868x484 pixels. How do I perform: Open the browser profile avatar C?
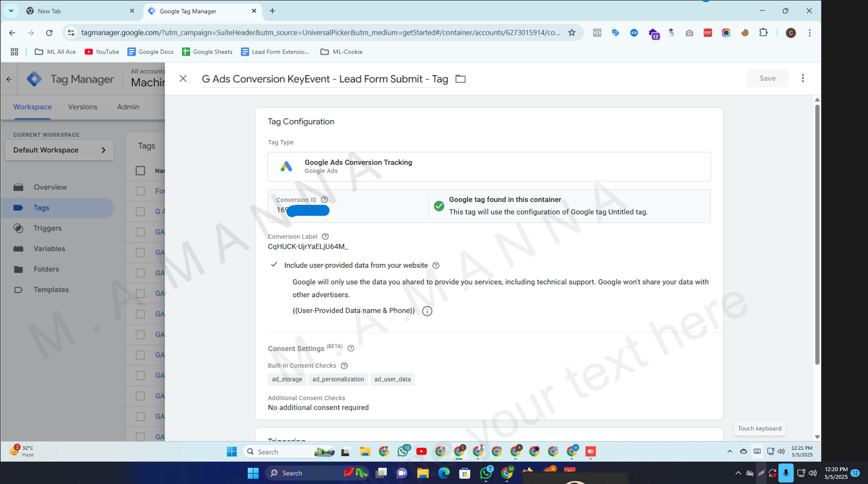pyautogui.click(x=791, y=33)
